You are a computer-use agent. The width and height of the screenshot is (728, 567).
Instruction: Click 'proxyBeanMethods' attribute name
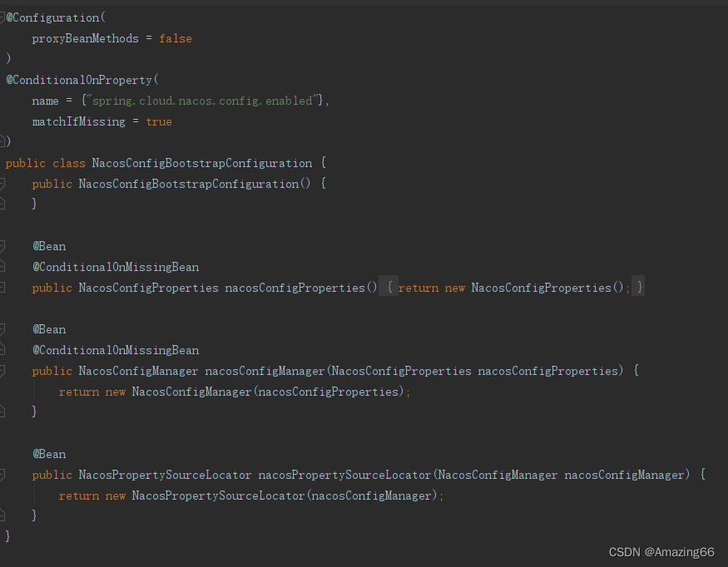tap(86, 38)
